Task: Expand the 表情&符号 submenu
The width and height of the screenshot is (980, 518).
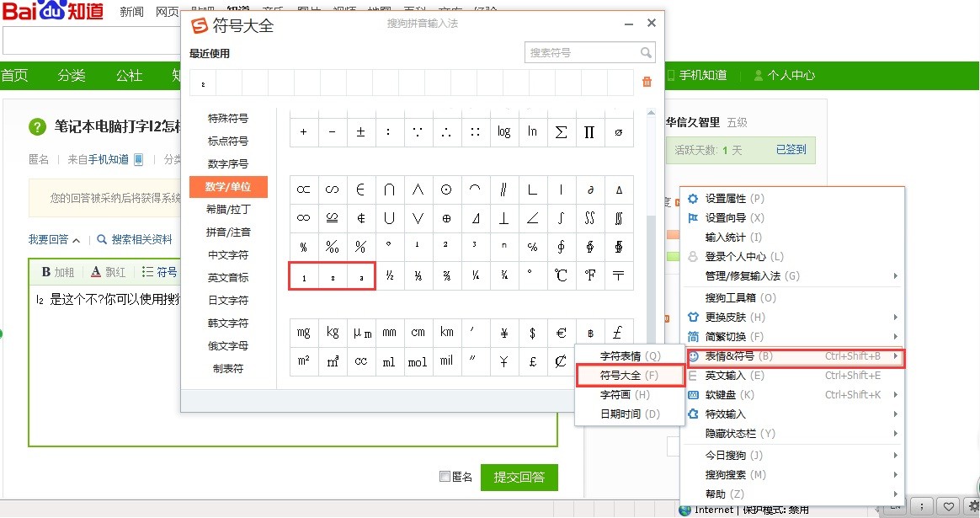Action: pos(792,356)
